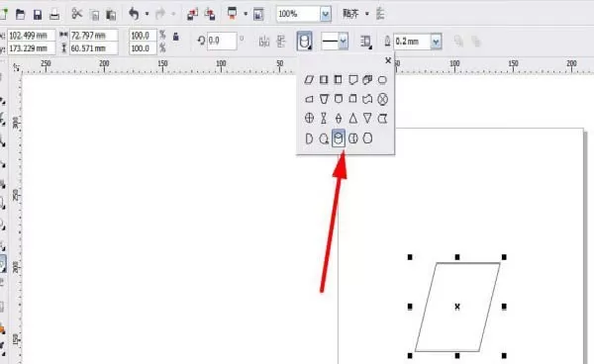The image size is (594, 364).
Task: Expand the undo history dropdown arrow
Action: [x=147, y=14]
